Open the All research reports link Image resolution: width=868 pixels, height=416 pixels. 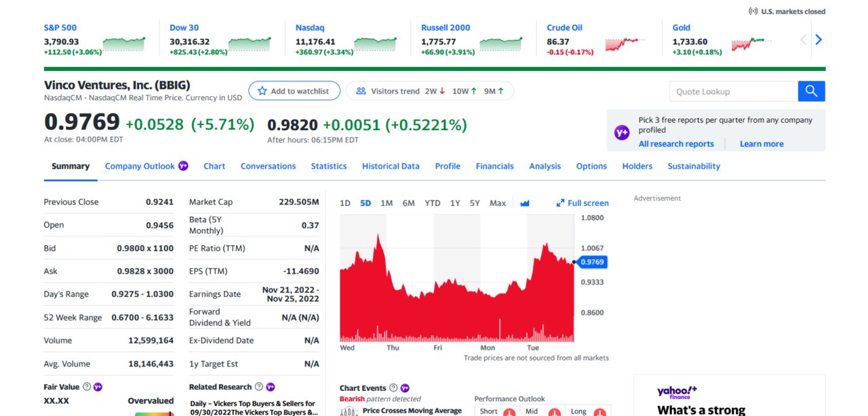coord(676,144)
